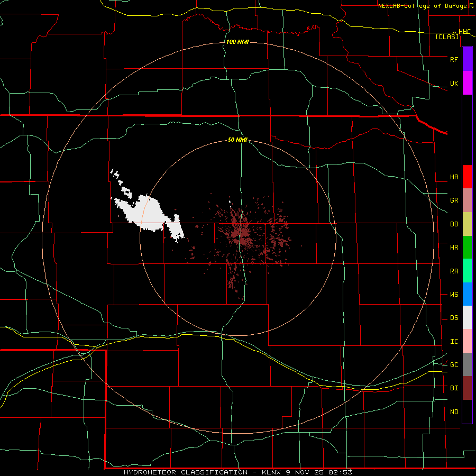Viewport: 476px width, 476px height.
Task: Click the pinkish GR legend swatch
Action: click(x=467, y=200)
